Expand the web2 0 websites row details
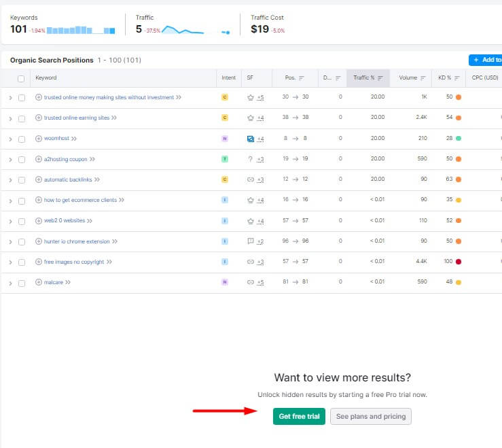This screenshot has width=502, height=448. click(10, 222)
